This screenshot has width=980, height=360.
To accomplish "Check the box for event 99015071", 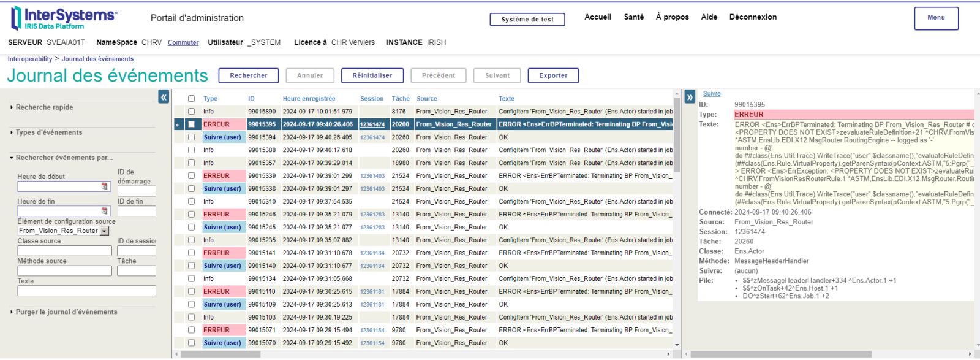I will pyautogui.click(x=191, y=331).
